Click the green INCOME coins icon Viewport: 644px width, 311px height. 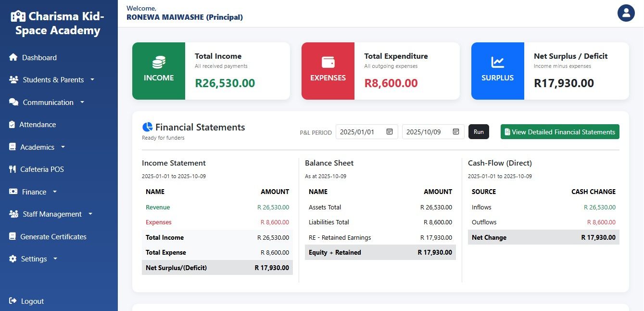(159, 62)
